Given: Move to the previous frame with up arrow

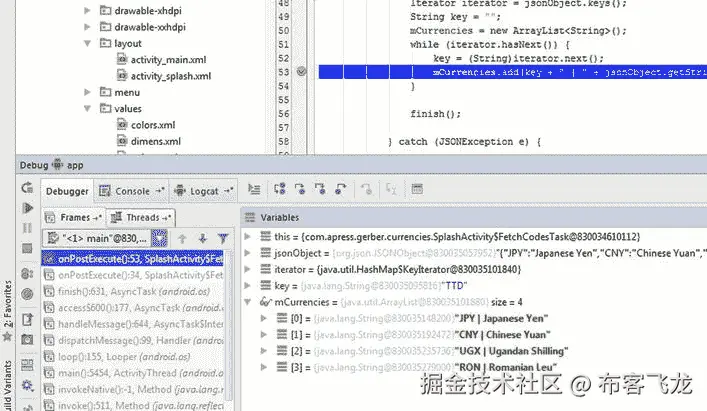Looking at the screenshot, I should (x=182, y=238).
